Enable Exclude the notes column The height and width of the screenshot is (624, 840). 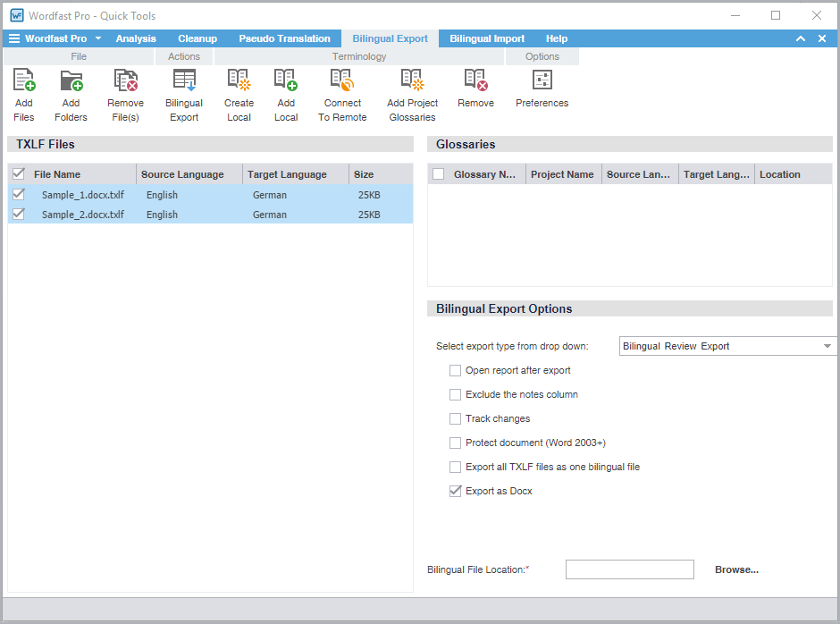pyautogui.click(x=456, y=394)
